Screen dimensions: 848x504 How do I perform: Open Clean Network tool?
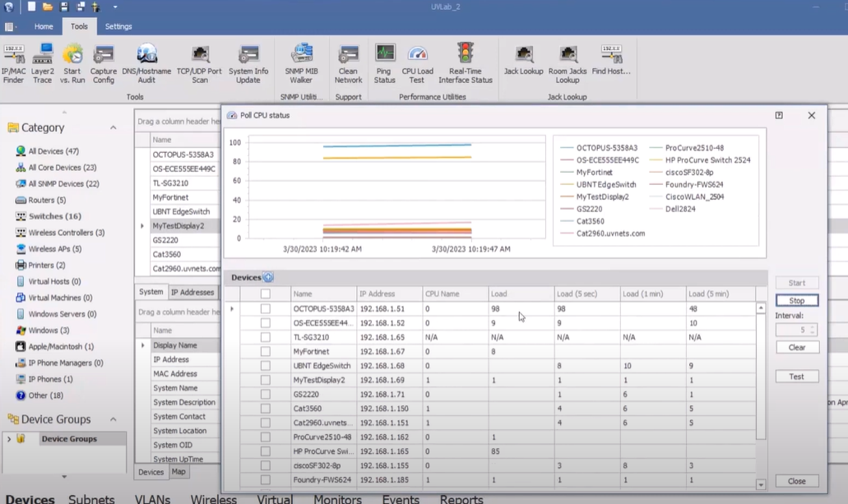[348, 64]
